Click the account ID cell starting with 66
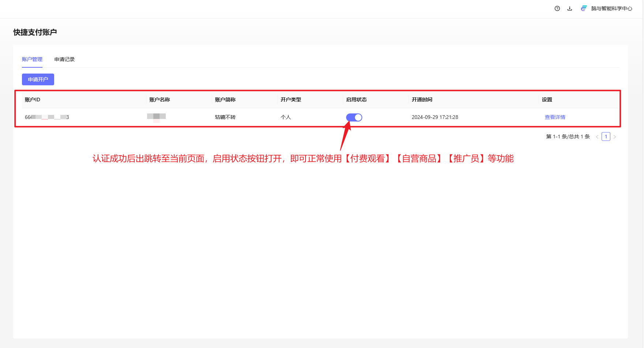Viewport: 644px width, 348px height. click(47, 117)
